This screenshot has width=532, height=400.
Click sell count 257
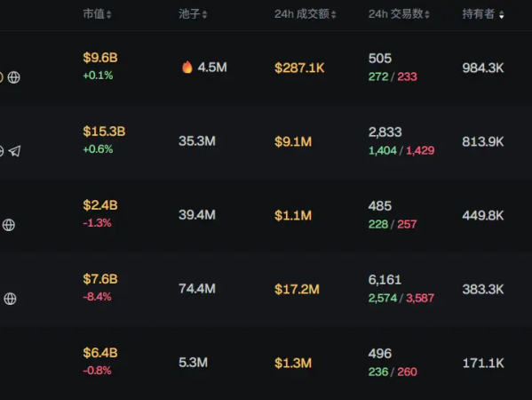coord(407,224)
